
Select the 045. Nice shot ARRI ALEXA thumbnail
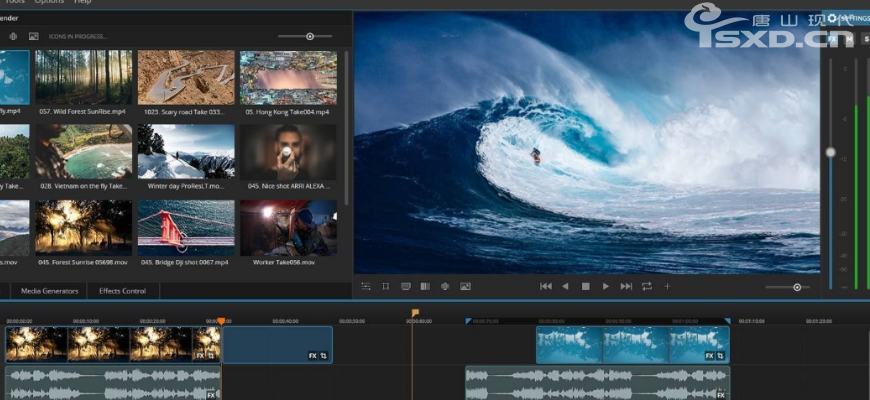point(288,151)
